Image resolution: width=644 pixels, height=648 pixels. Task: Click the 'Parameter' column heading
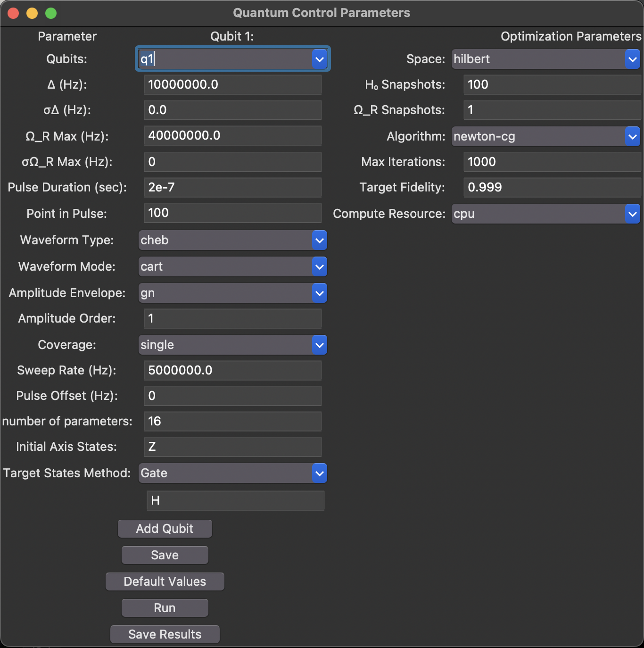pos(67,36)
